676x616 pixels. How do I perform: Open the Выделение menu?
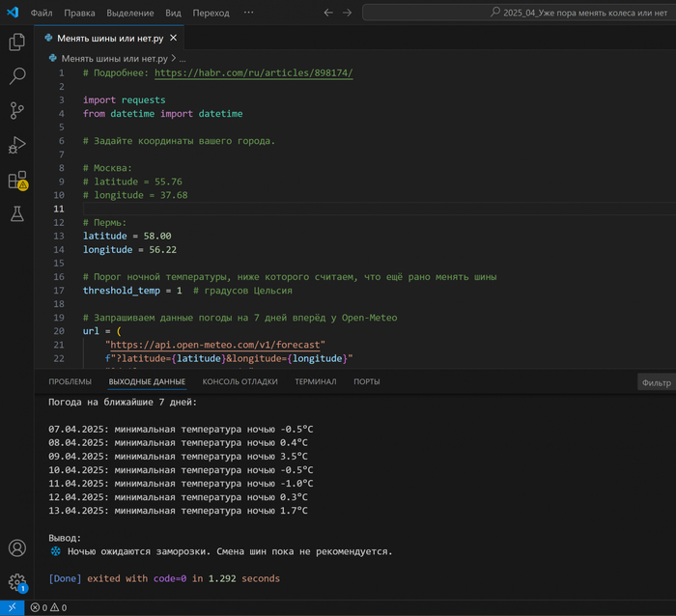pyautogui.click(x=129, y=13)
